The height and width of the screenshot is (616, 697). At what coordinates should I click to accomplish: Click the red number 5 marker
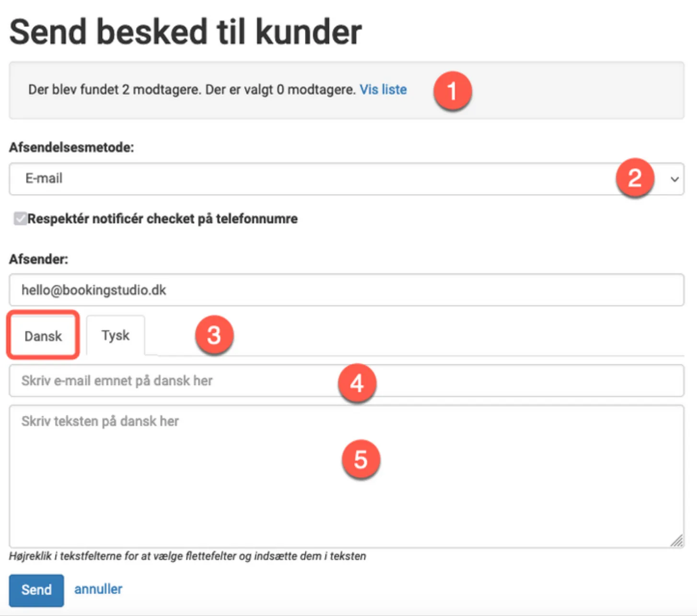pyautogui.click(x=360, y=460)
